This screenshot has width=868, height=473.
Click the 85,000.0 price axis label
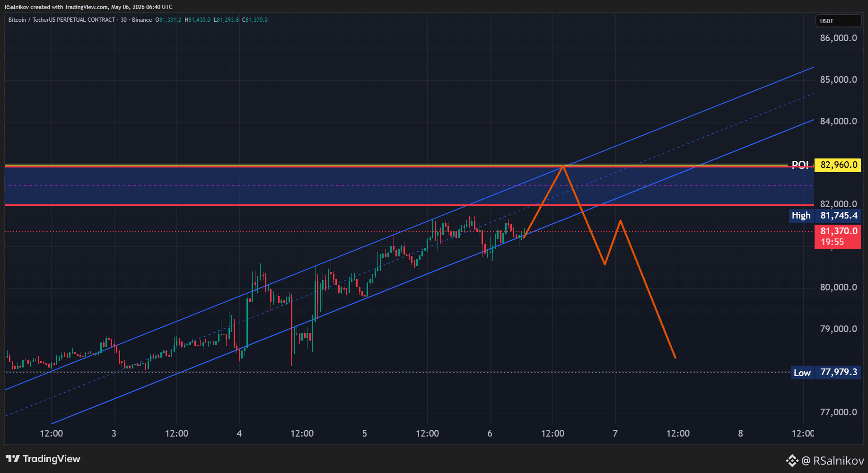(838, 80)
